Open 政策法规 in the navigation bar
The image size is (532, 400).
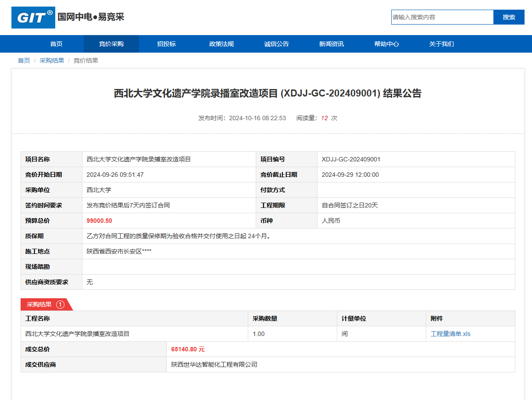221,44
